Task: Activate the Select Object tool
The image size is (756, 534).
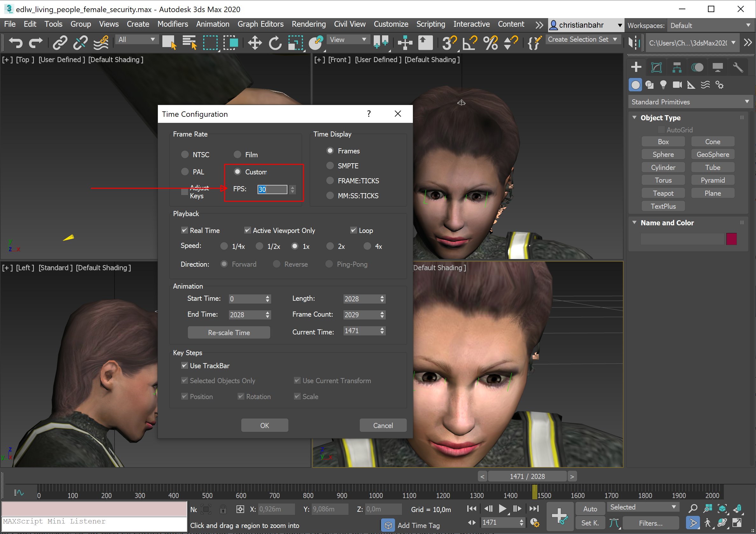Action: click(x=170, y=43)
